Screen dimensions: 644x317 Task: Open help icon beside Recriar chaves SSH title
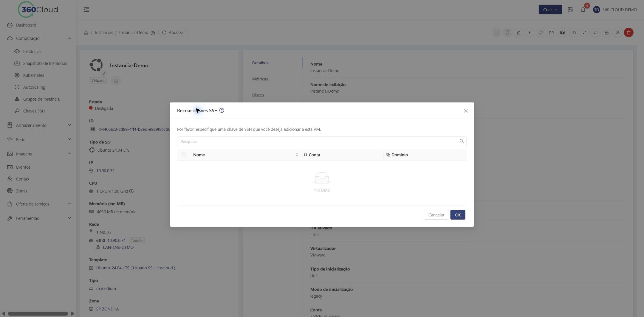222,111
